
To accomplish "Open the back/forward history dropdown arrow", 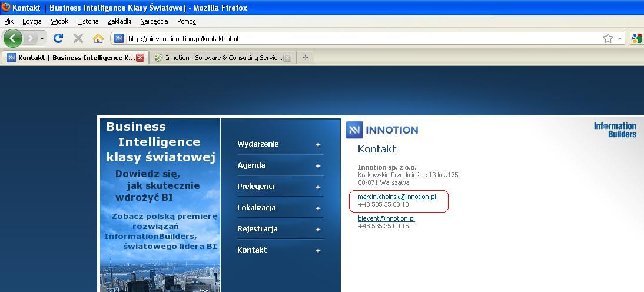I will pyautogui.click(x=42, y=39).
